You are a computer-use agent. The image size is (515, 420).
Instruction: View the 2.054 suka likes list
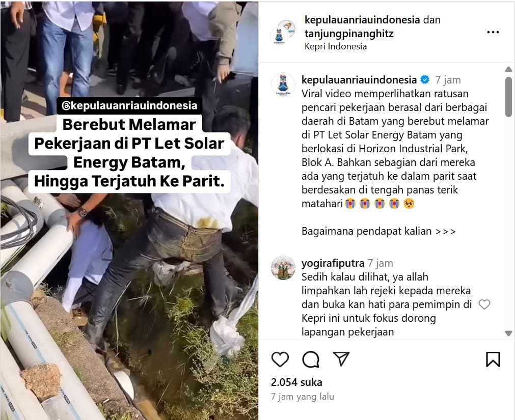coord(296,382)
